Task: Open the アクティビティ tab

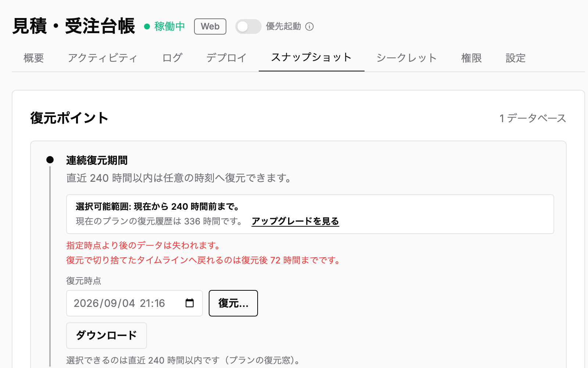Action: click(x=103, y=58)
